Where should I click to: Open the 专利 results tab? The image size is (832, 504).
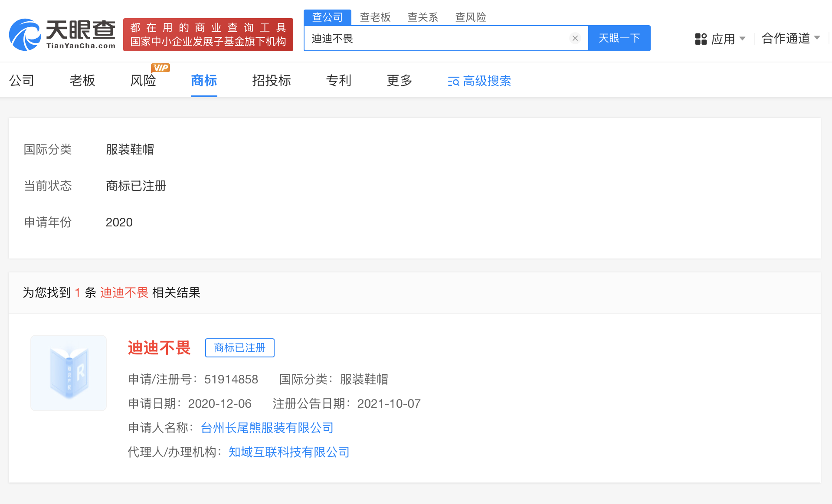coord(339,81)
